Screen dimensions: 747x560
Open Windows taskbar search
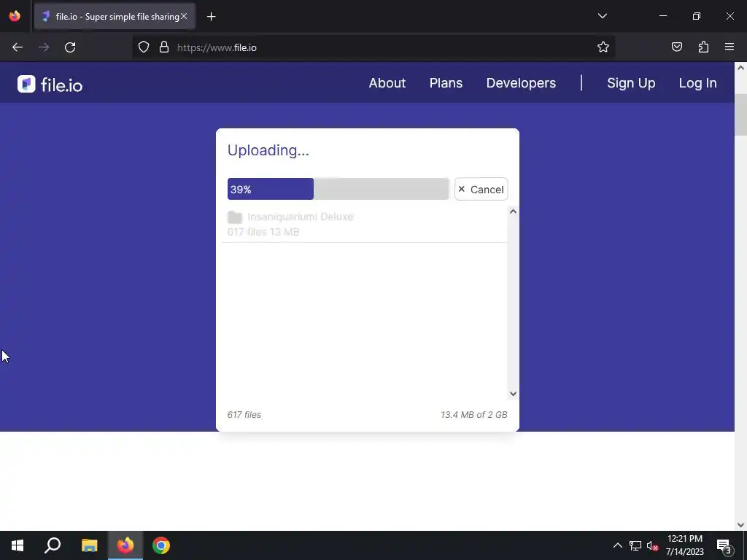point(53,545)
